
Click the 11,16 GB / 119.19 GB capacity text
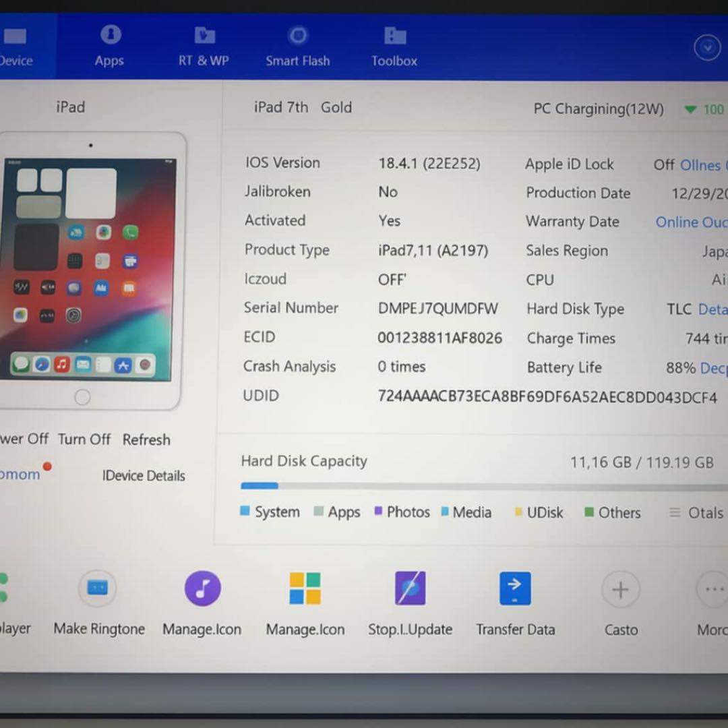click(642, 462)
